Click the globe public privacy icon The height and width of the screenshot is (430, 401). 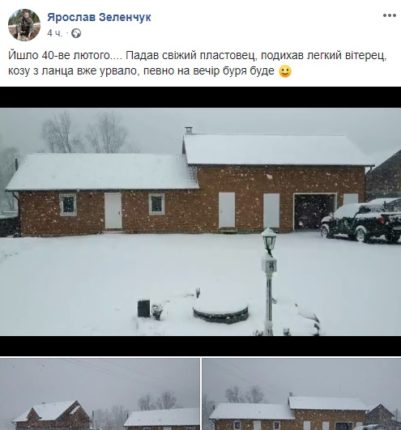[76, 33]
